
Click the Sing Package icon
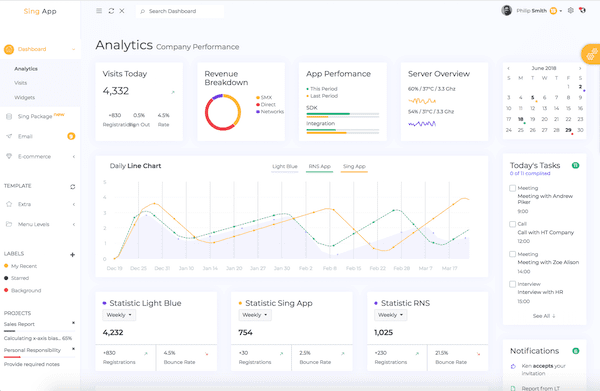pyautogui.click(x=9, y=116)
